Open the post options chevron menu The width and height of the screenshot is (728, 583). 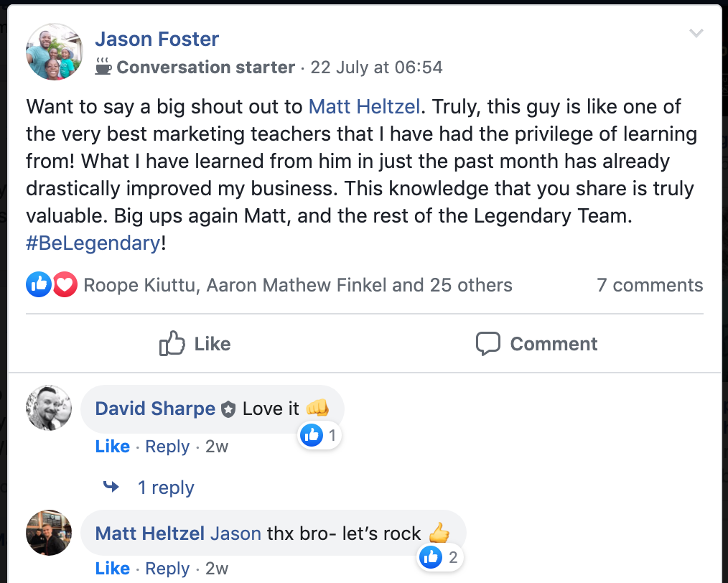695,33
